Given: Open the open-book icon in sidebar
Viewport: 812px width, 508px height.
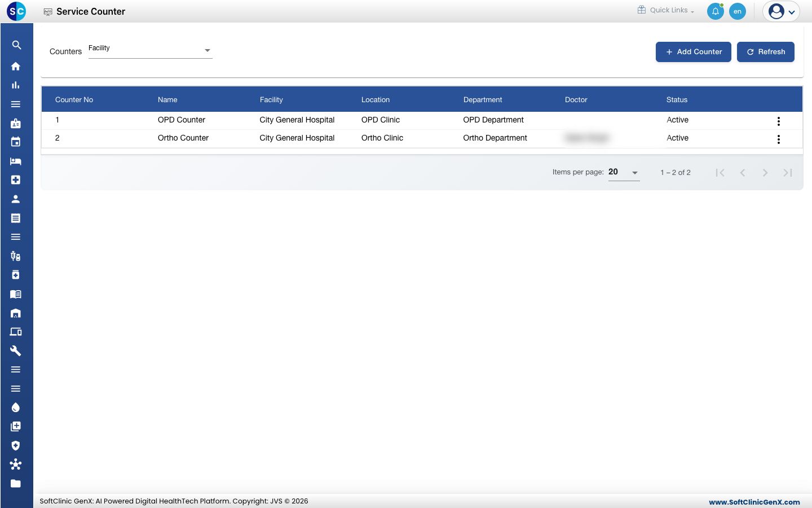Looking at the screenshot, I should [x=16, y=294].
